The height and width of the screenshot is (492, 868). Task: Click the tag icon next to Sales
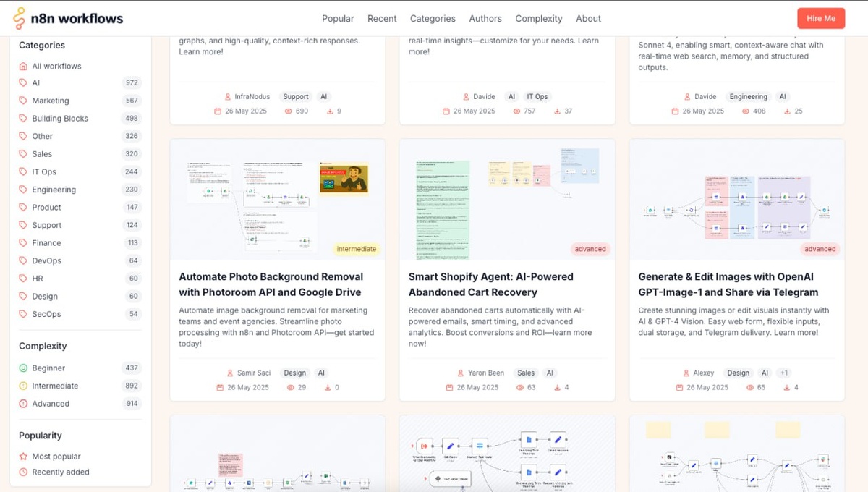pyautogui.click(x=24, y=154)
